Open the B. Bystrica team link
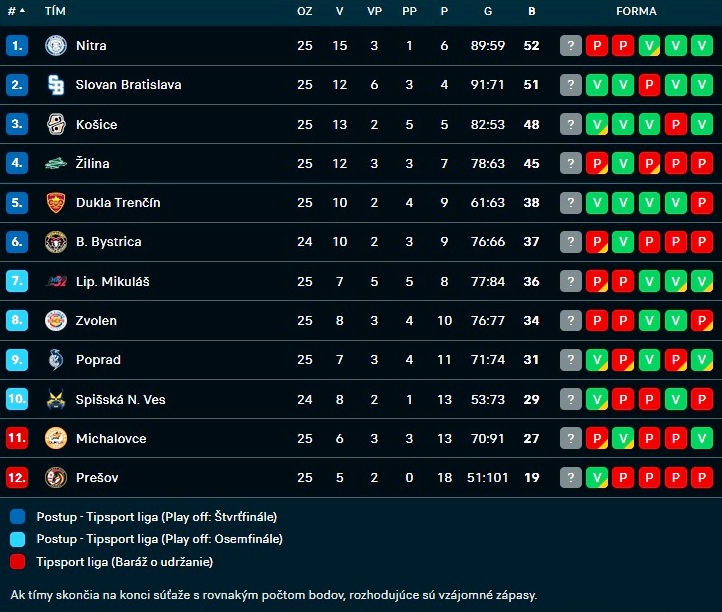Viewport: 722px width, 612px height. coord(108,242)
